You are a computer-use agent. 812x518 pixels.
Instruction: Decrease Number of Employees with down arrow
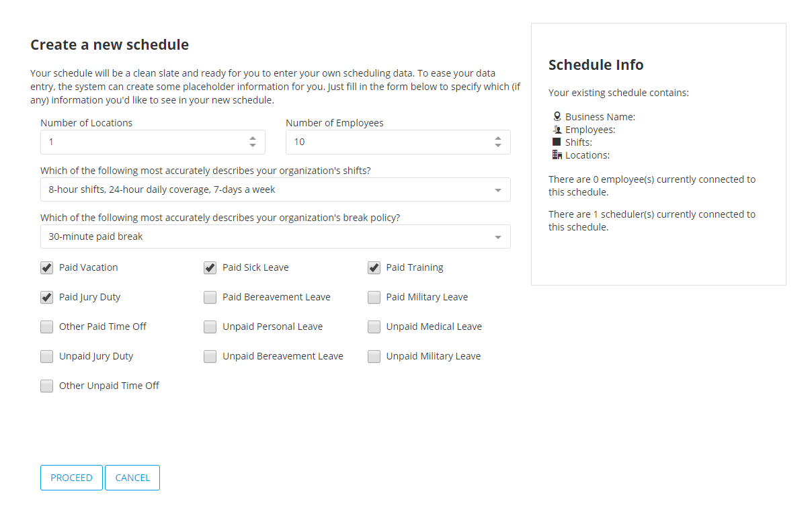[498, 146]
